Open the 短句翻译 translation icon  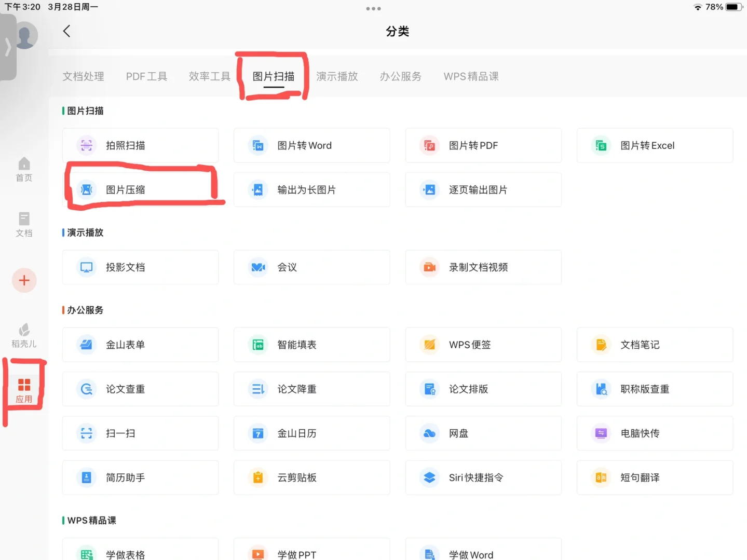(601, 477)
